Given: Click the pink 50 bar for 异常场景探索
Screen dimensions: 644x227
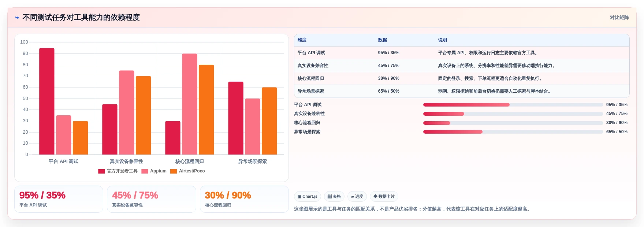Looking at the screenshot, I should tap(253, 127).
